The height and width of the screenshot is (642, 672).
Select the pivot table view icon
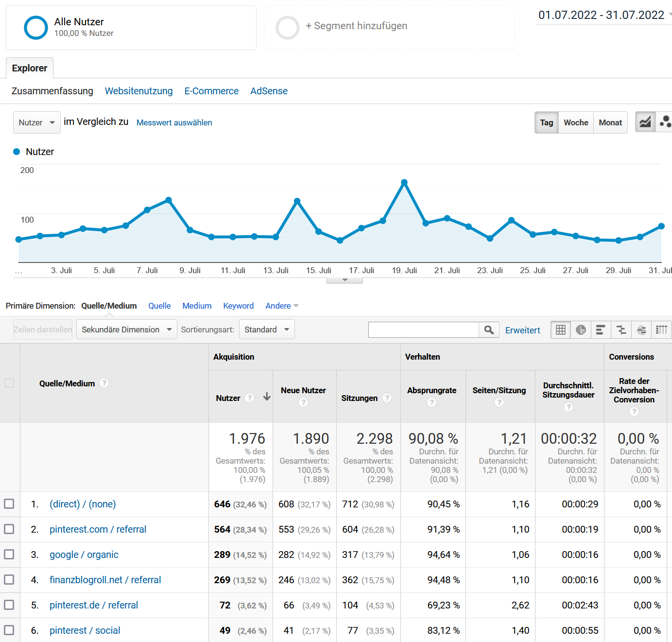(661, 330)
